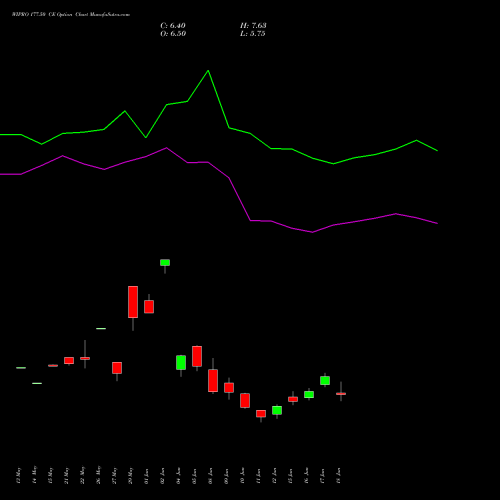
Task: Click the close value 'C: 6.40'
Action: pyautogui.click(x=173, y=26)
